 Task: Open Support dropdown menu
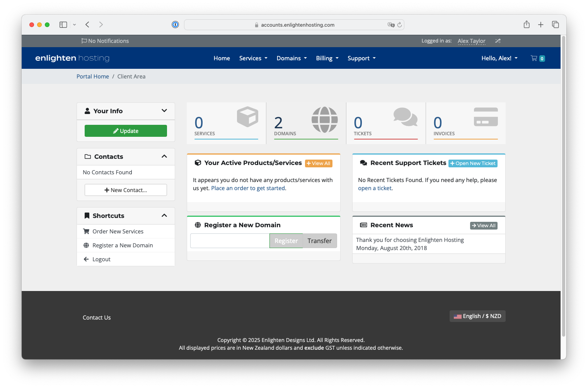pyautogui.click(x=361, y=58)
